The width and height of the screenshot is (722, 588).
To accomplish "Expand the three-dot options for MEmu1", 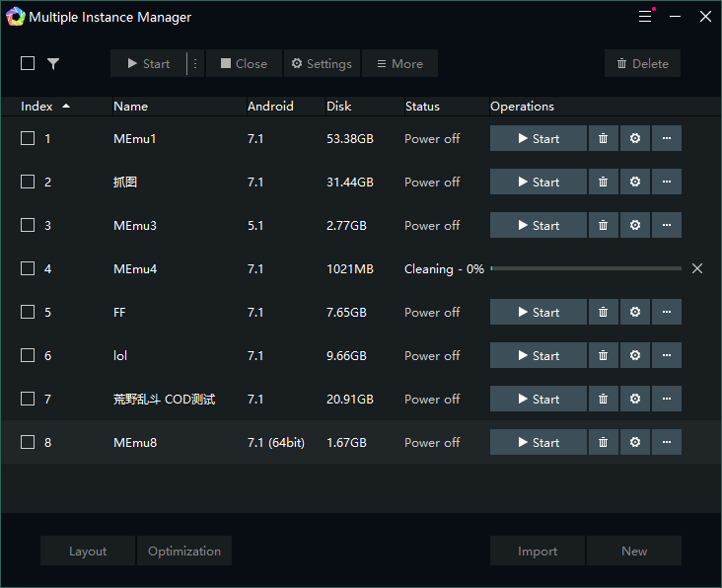I will [666, 139].
